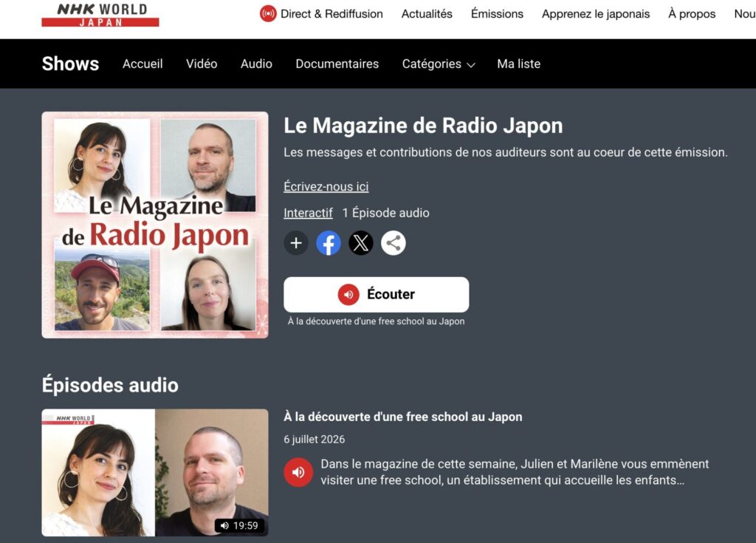Add show to my list with plus icon
Image resolution: width=756 pixels, height=543 pixels.
(x=296, y=243)
